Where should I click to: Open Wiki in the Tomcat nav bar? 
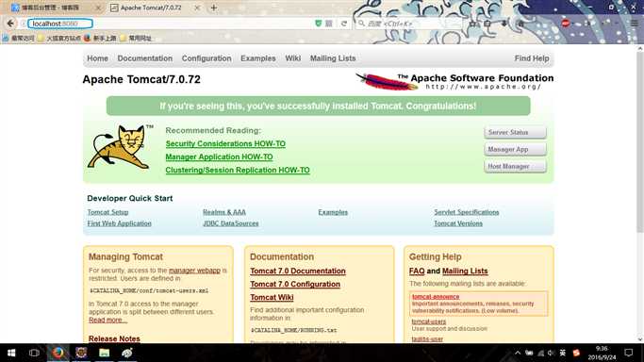(293, 58)
